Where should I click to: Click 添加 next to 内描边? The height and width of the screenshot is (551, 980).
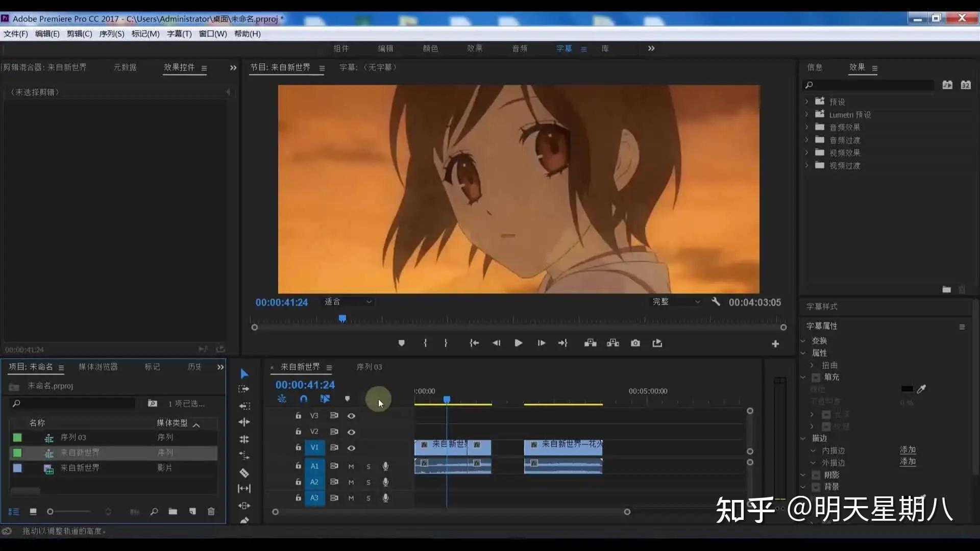[908, 450]
